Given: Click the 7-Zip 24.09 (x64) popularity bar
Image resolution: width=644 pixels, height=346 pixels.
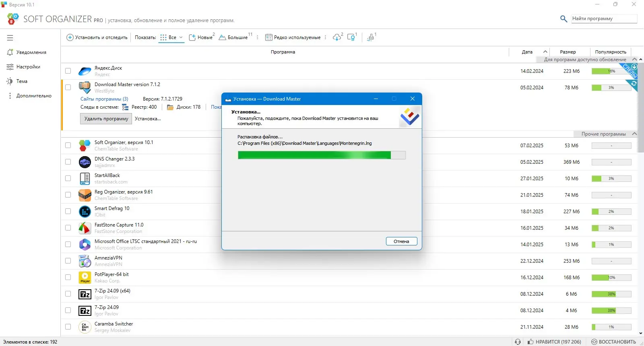Looking at the screenshot, I should pos(611,294).
